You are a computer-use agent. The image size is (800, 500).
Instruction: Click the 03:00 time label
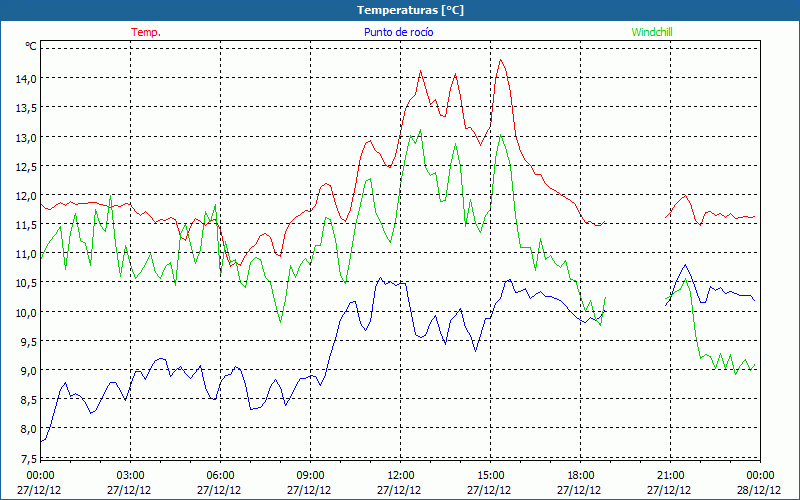pos(130,476)
